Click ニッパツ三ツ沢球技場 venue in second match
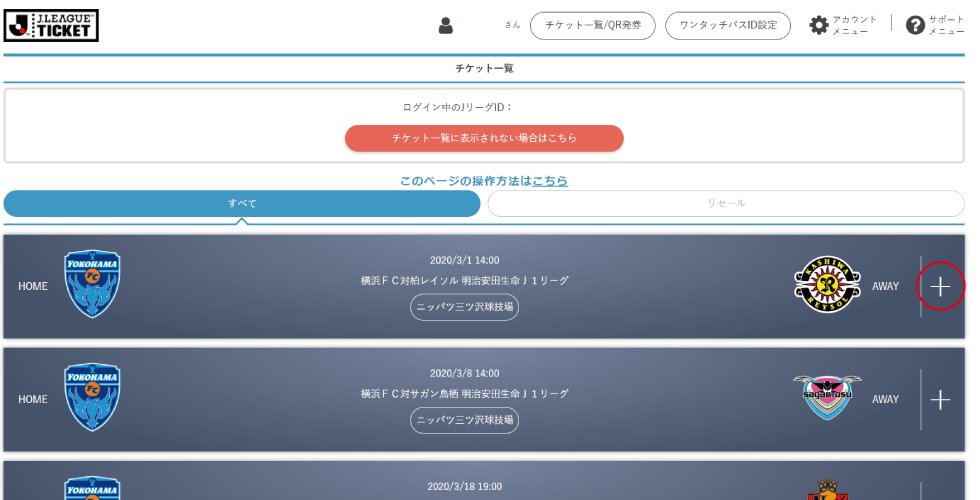Screen dimensions: 980x500 coord(464,420)
